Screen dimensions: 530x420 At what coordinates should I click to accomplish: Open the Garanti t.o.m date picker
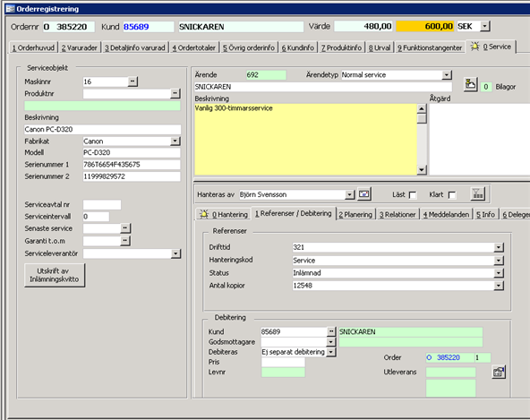coord(125,241)
